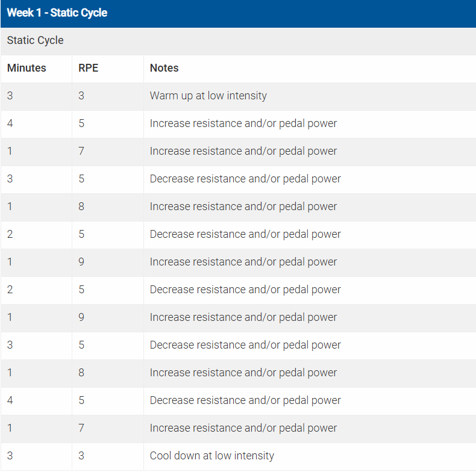Click the Minutes value in the cool down row
Screen dimensions: 476x472
(10, 456)
